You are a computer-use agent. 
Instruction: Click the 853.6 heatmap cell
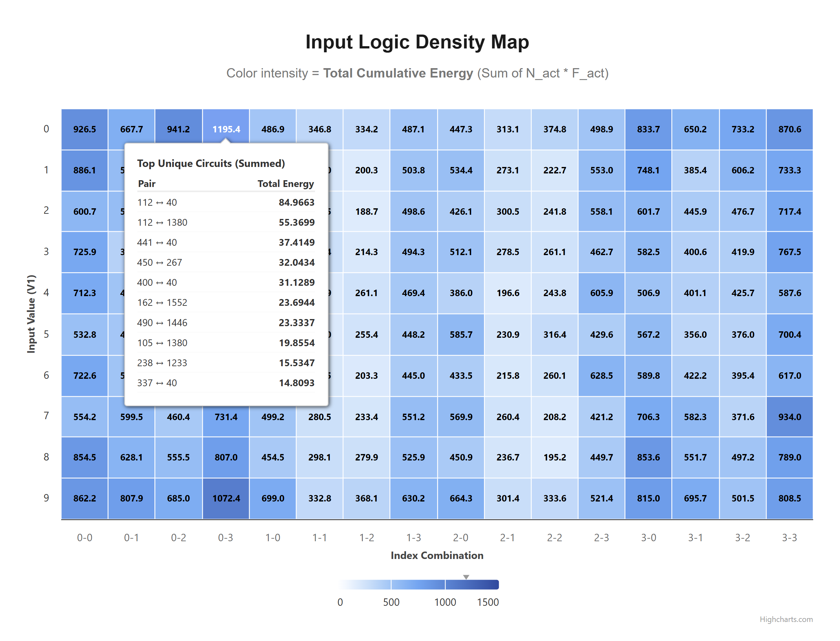[x=648, y=457]
